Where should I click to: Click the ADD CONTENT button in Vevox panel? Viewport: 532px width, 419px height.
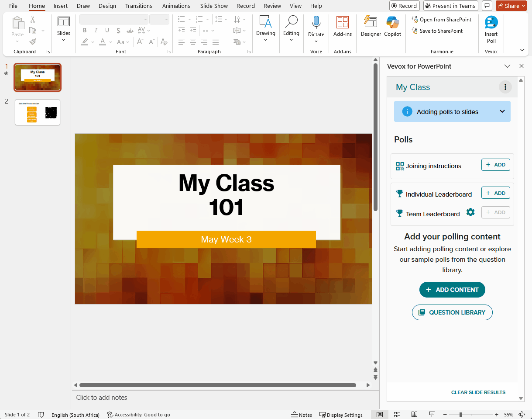(452, 289)
